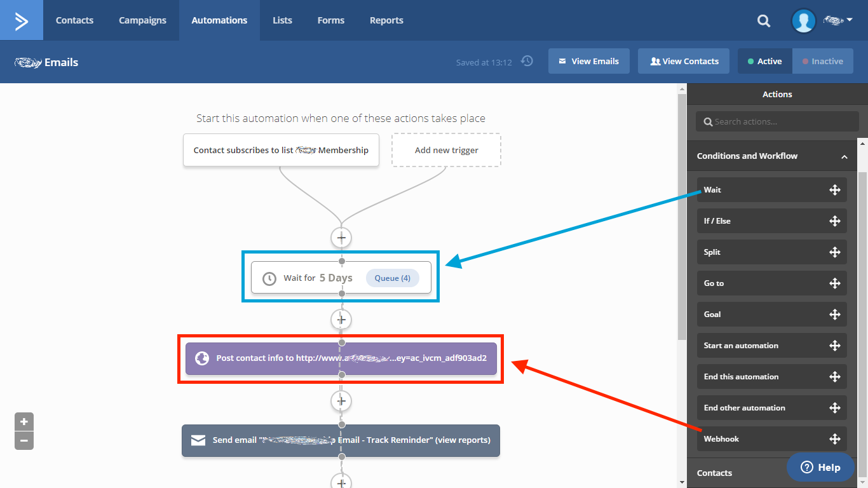The image size is (868, 488).
Task: Click the Search actions input field
Action: coord(777,121)
